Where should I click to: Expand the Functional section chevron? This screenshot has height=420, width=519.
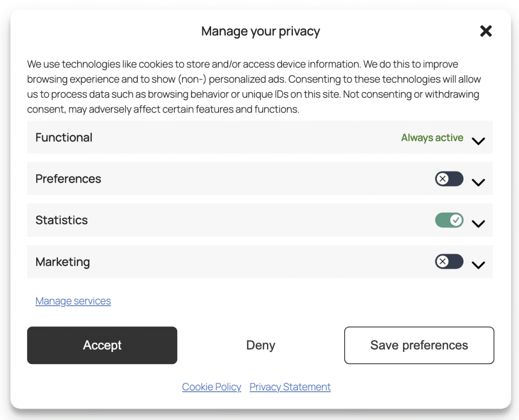[x=478, y=141]
